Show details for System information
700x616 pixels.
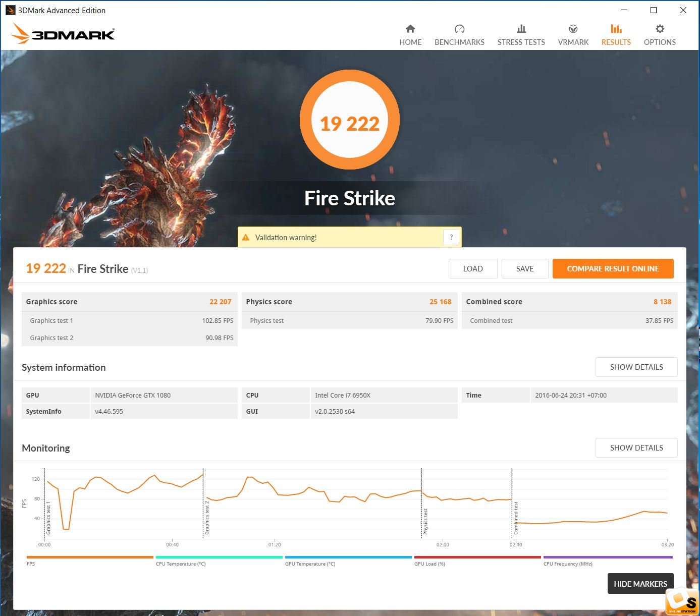[636, 367]
